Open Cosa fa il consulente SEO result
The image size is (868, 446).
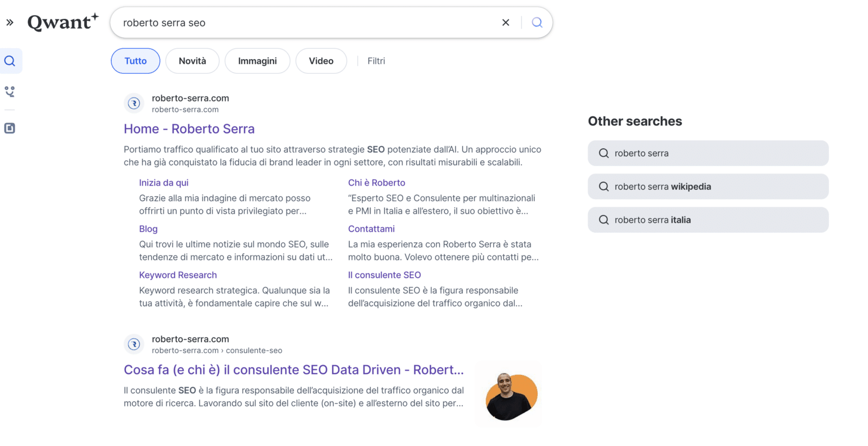point(293,369)
